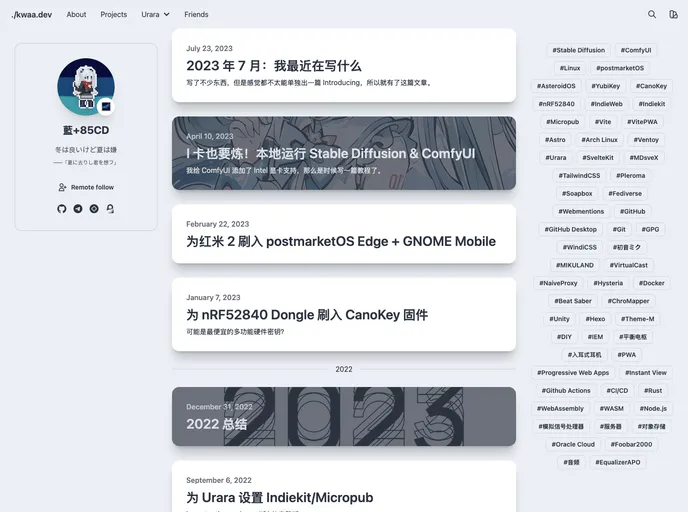688x512 pixels.
Task: Open the About page
Action: (76, 14)
